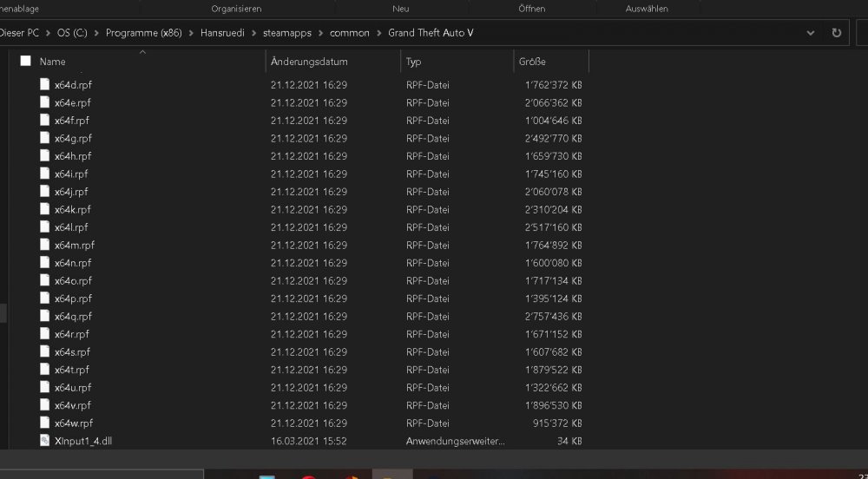Click Grand Theft Auto V breadcrumb

click(x=431, y=33)
